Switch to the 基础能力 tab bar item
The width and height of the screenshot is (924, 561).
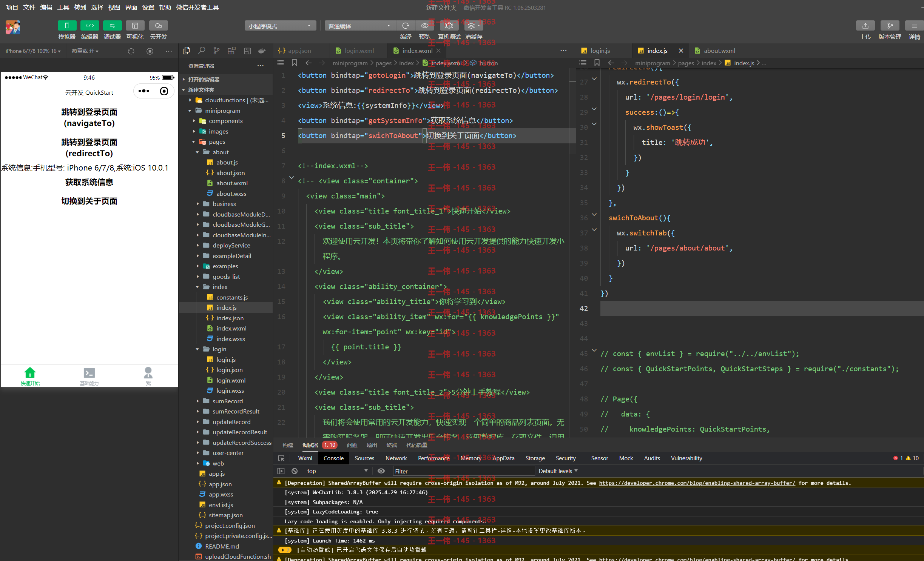click(89, 376)
